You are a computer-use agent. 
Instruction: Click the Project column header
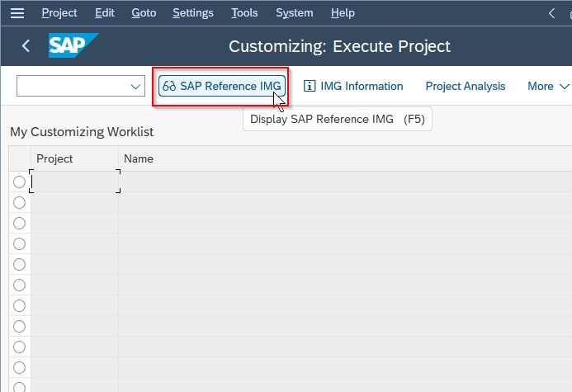pos(54,158)
